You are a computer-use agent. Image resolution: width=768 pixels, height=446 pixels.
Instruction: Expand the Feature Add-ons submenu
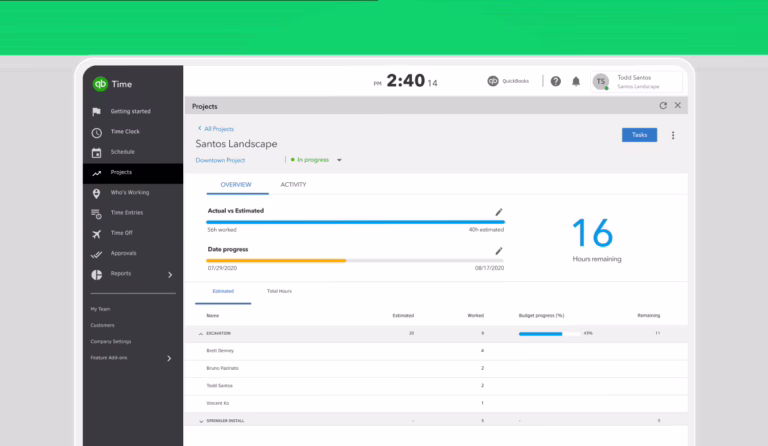[169, 357]
